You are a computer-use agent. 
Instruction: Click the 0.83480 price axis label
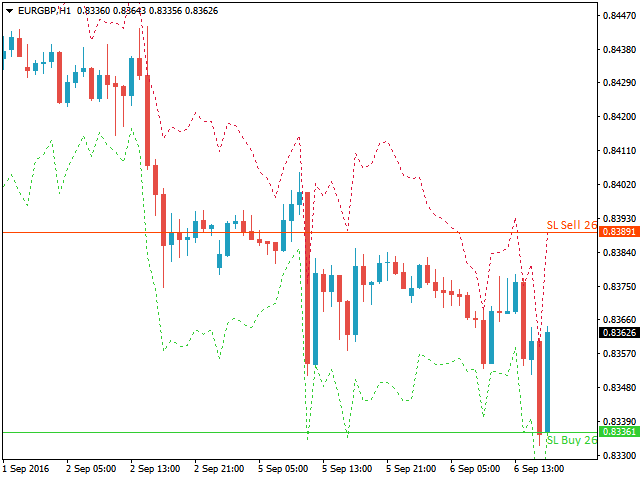[619, 387]
